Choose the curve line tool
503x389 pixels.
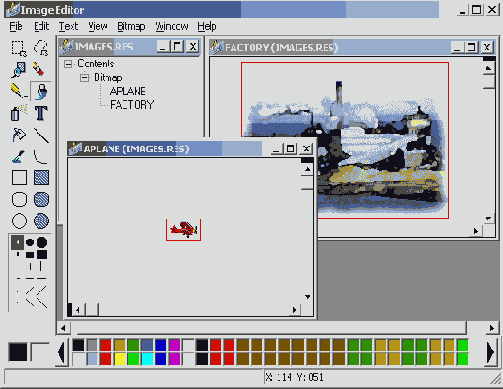(41, 156)
